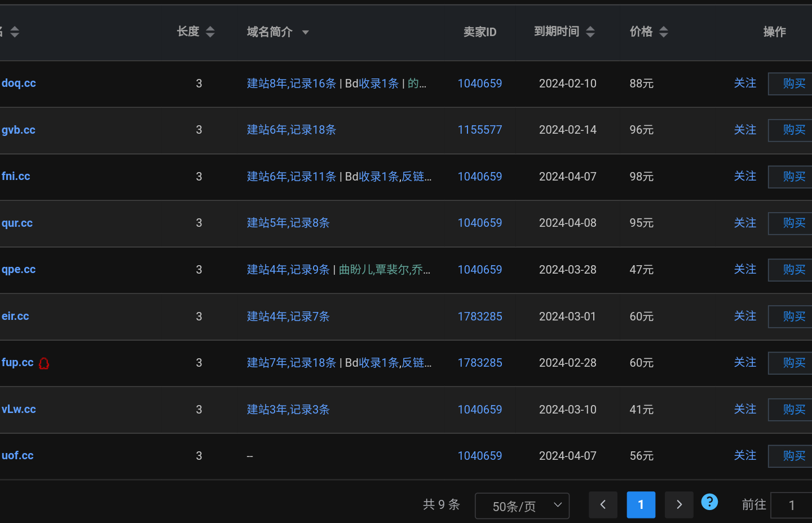Buy doq.cc with 购买 button
This screenshot has width=812, height=523.
click(791, 83)
